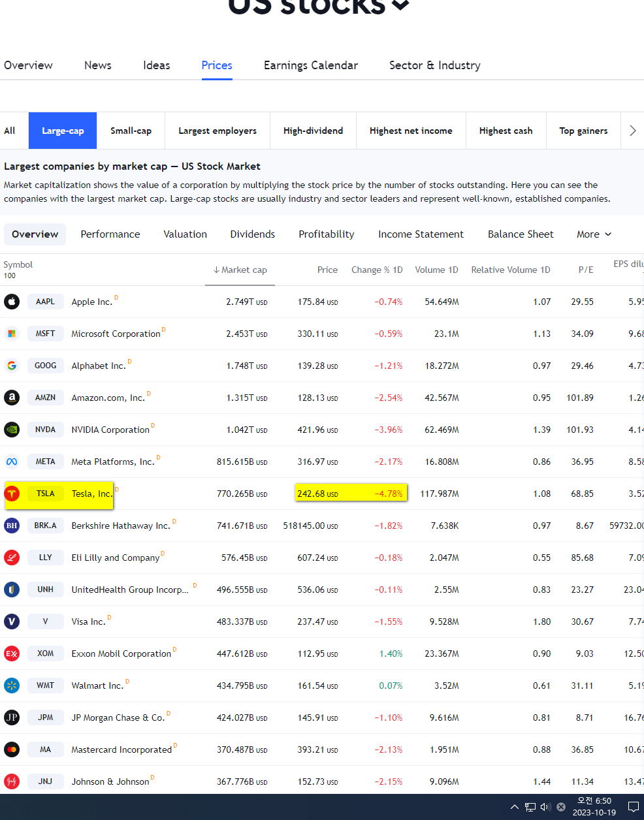Switch to Income Statement column set
644x820 pixels.
[x=421, y=234]
